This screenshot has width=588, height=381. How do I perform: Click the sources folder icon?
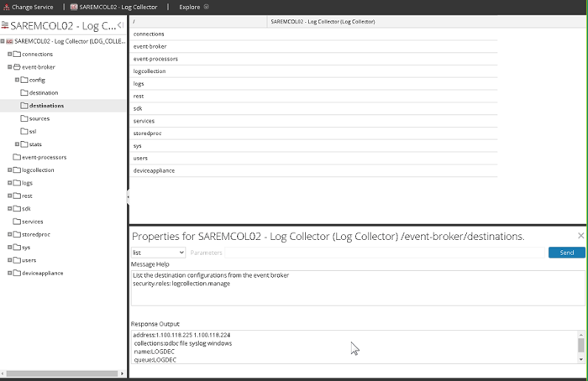(x=24, y=118)
